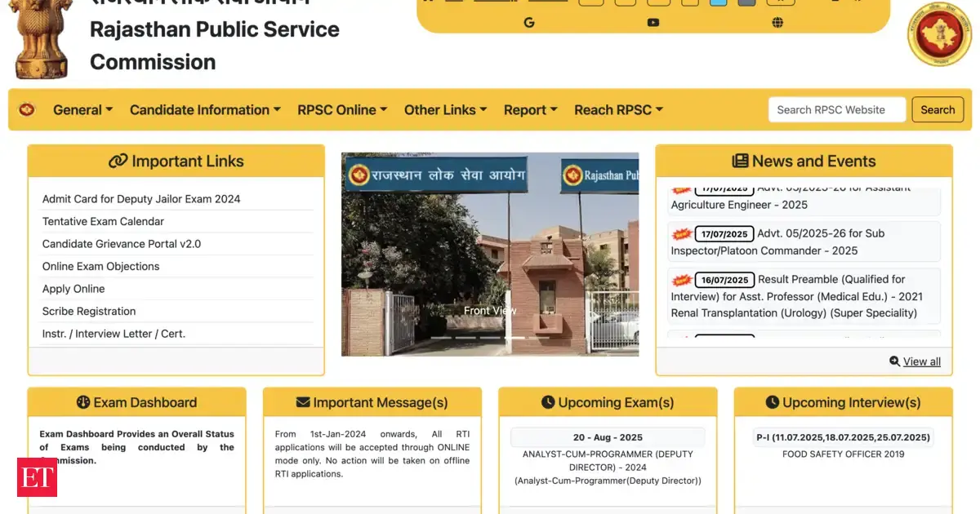Open the Tentative Exam Calendar link
980x514 pixels.
(x=103, y=221)
